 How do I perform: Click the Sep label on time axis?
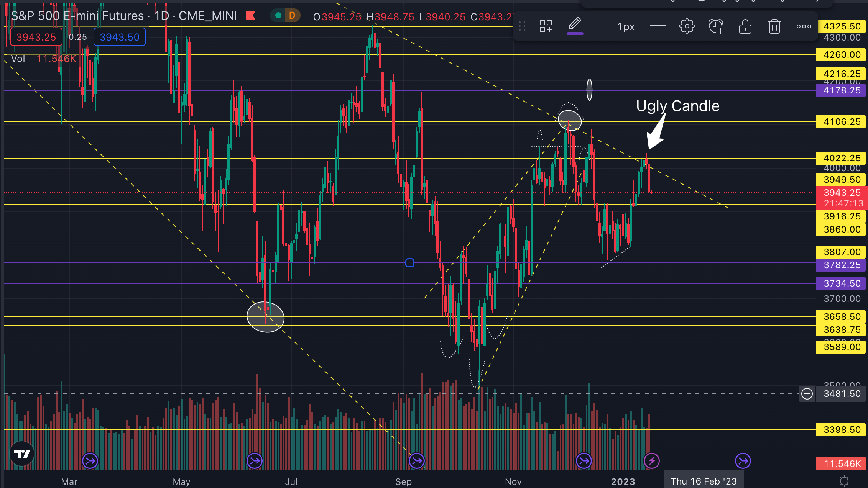click(x=403, y=481)
